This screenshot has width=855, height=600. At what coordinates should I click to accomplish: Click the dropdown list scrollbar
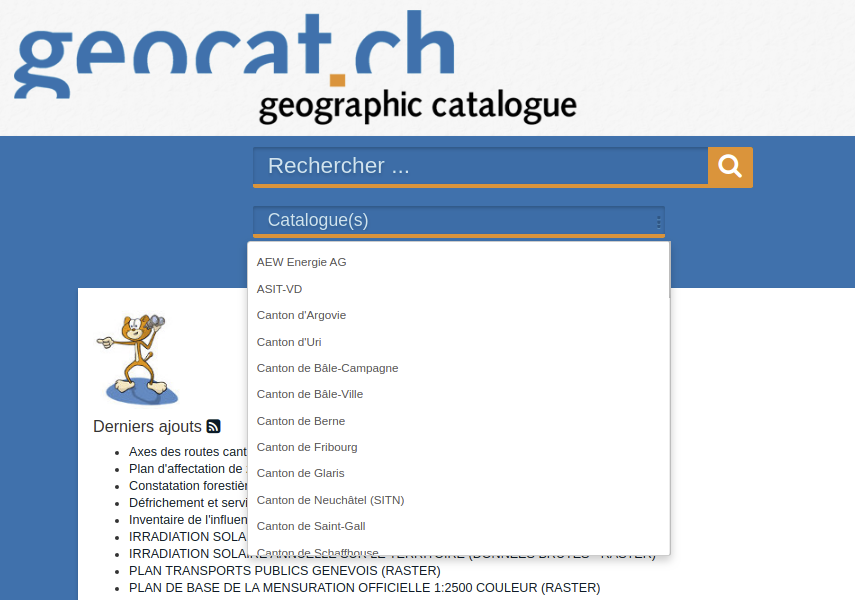pos(668,270)
